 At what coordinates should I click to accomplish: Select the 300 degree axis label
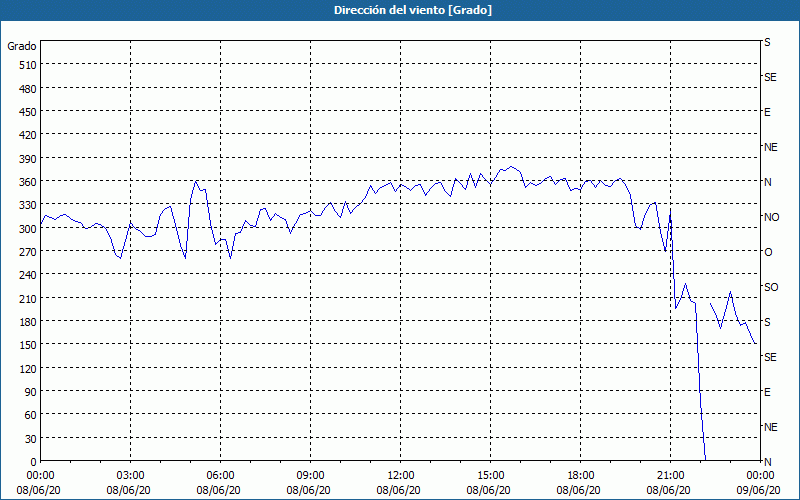tap(28, 229)
